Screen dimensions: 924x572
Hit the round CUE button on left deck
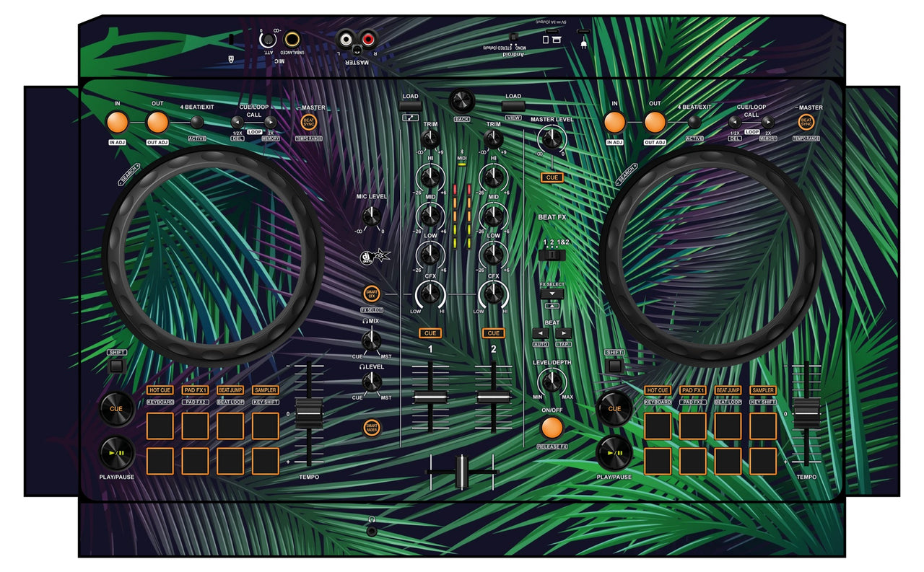(x=117, y=409)
